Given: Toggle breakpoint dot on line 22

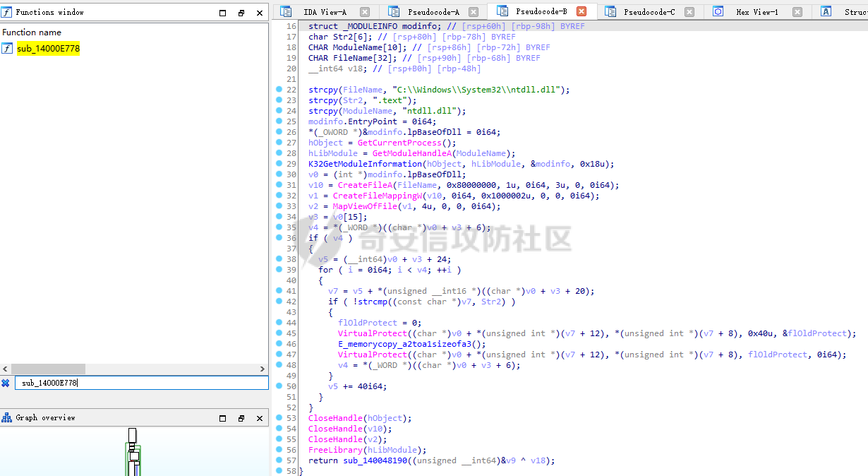Looking at the screenshot, I should click(x=279, y=90).
